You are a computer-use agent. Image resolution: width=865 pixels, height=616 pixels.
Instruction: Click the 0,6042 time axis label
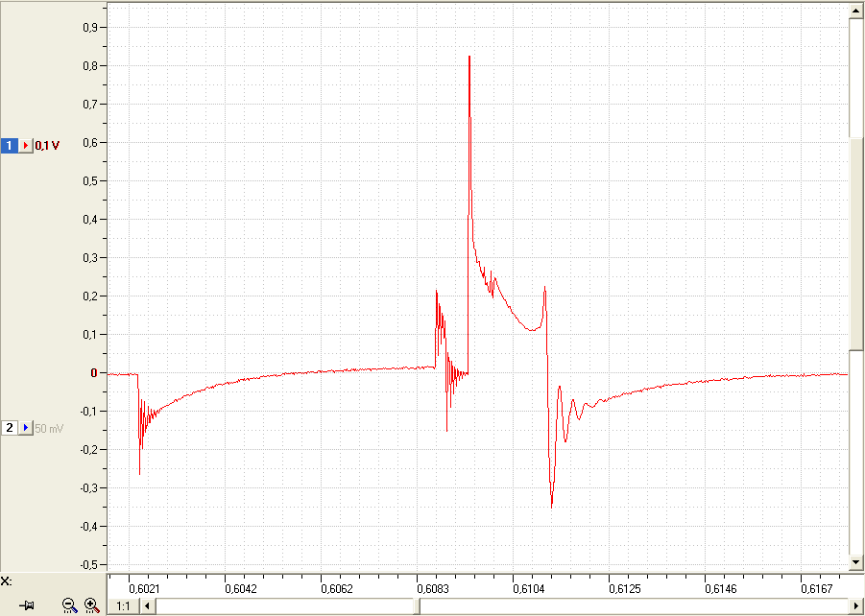coord(241,589)
